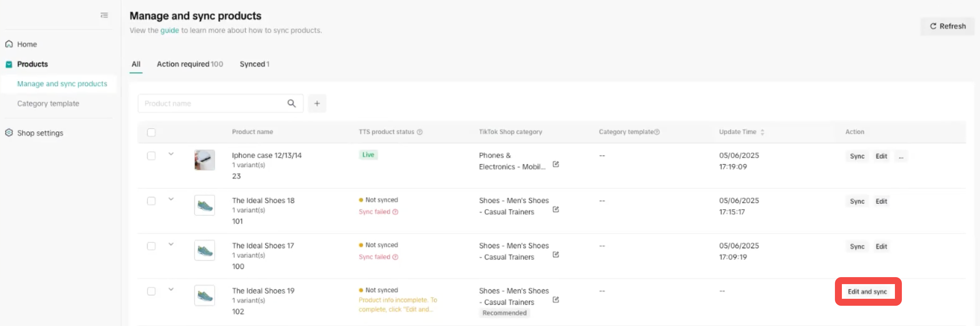980x326 pixels.
Task: Click Edit and sync for Shoes 19
Action: (867, 291)
